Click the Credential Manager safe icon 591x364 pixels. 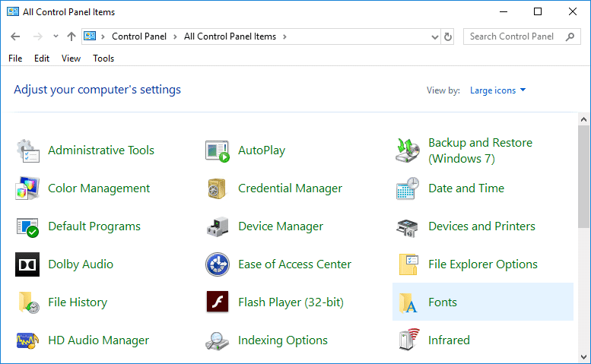pyautogui.click(x=218, y=188)
